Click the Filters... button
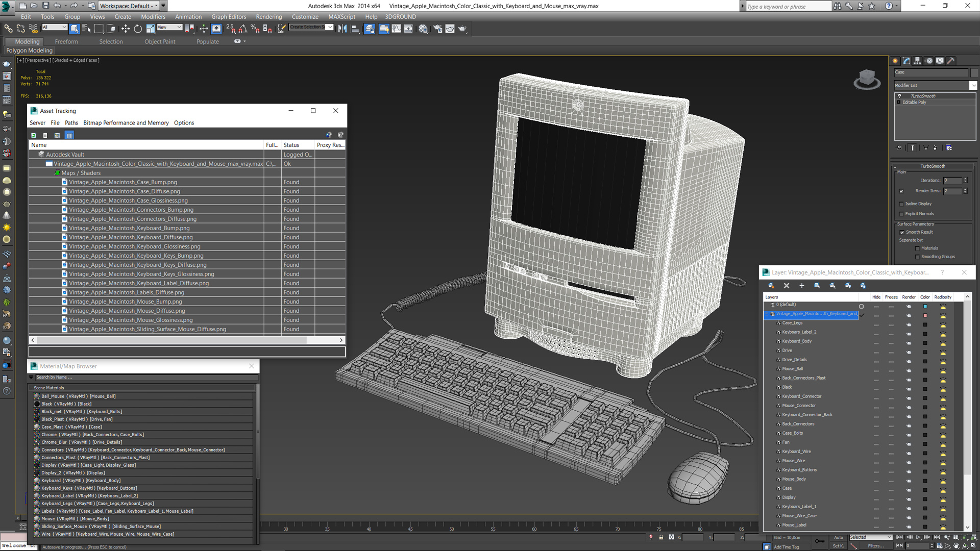The width and height of the screenshot is (980, 551). pos(876,546)
